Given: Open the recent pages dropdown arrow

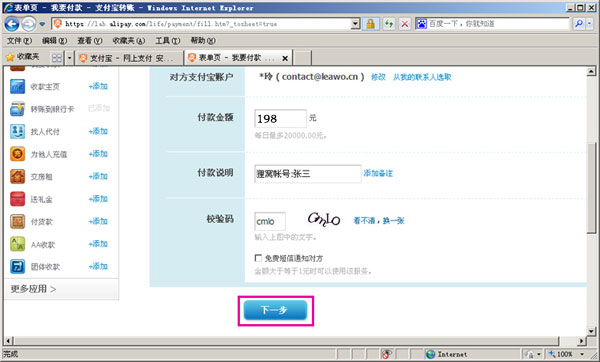Looking at the screenshot, I should tap(42, 24).
